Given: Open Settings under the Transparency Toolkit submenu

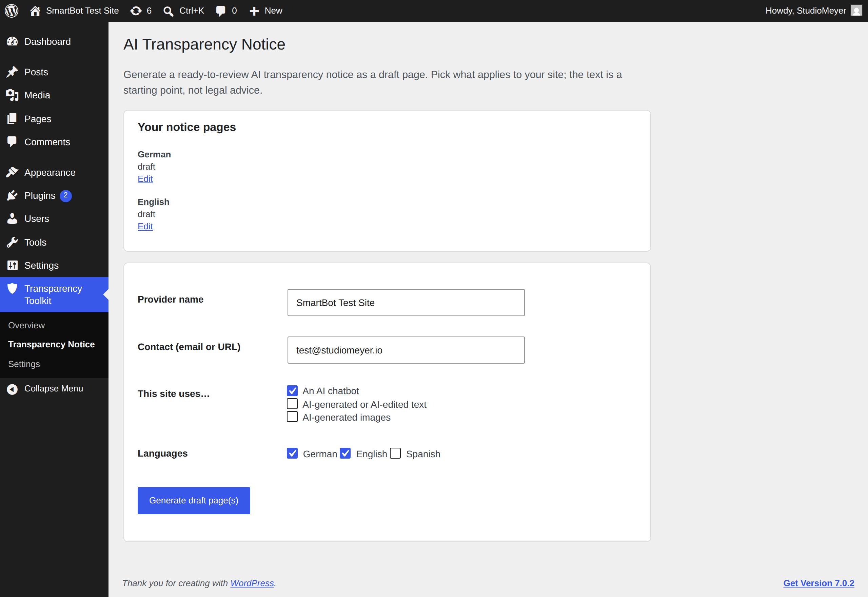Looking at the screenshot, I should click(24, 364).
